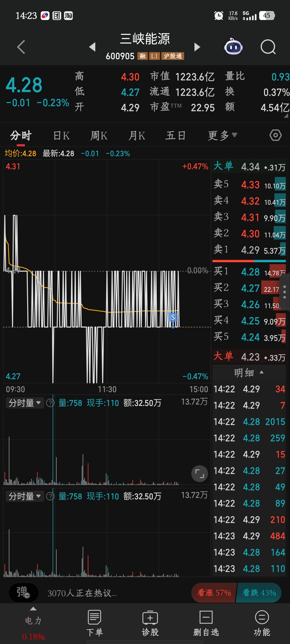This screenshot has height=644, width=290.
Task: Tap top 大单 4.34 row
Action: pyautogui.click(x=249, y=167)
